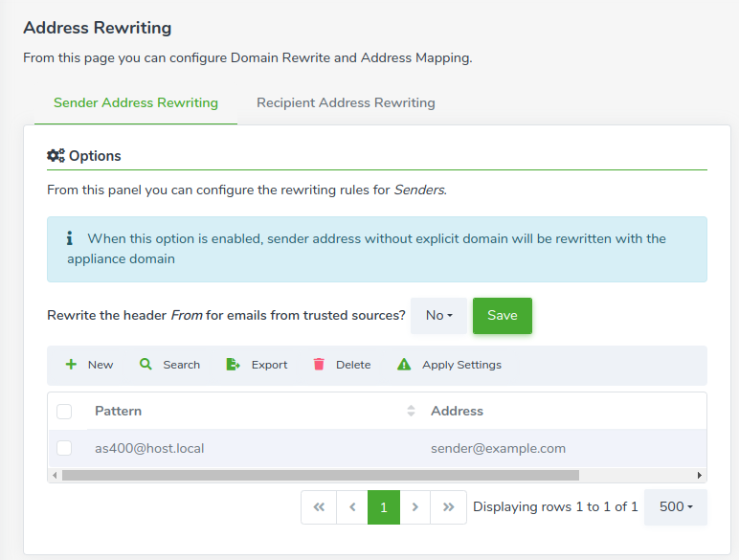Click the Address Rewriting page title
Image resolution: width=739 pixels, height=560 pixels.
coord(98,28)
